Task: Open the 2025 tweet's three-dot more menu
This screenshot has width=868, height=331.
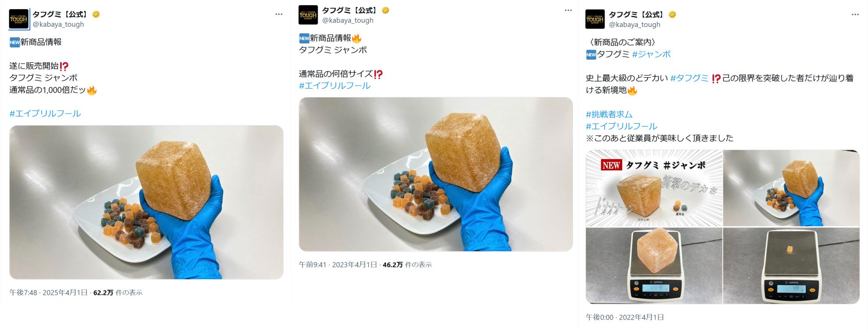Action: click(x=279, y=14)
